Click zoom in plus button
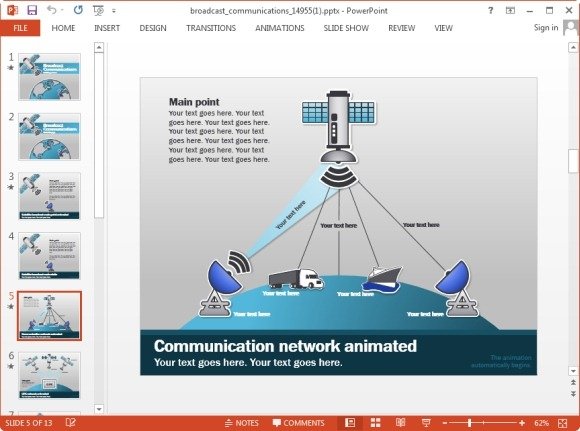 [x=522, y=423]
